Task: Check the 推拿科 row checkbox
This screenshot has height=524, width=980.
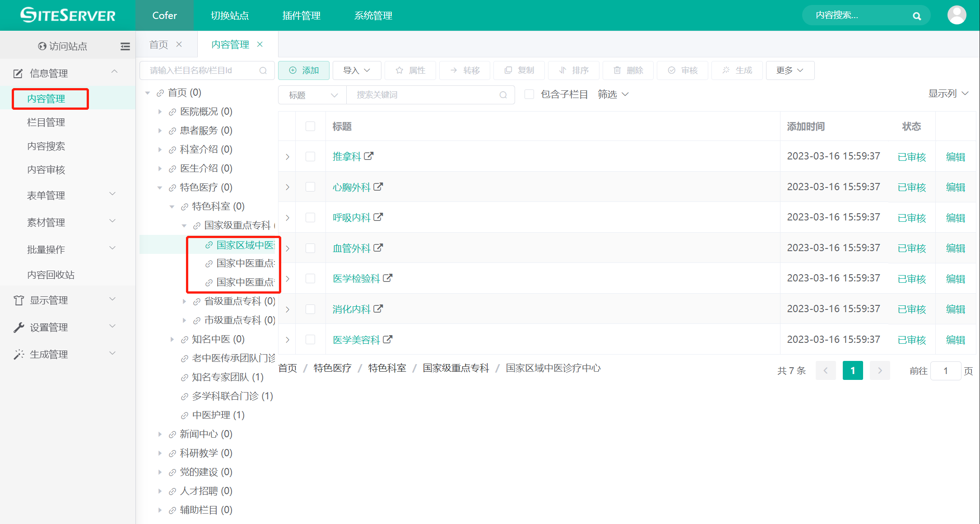Action: point(311,156)
